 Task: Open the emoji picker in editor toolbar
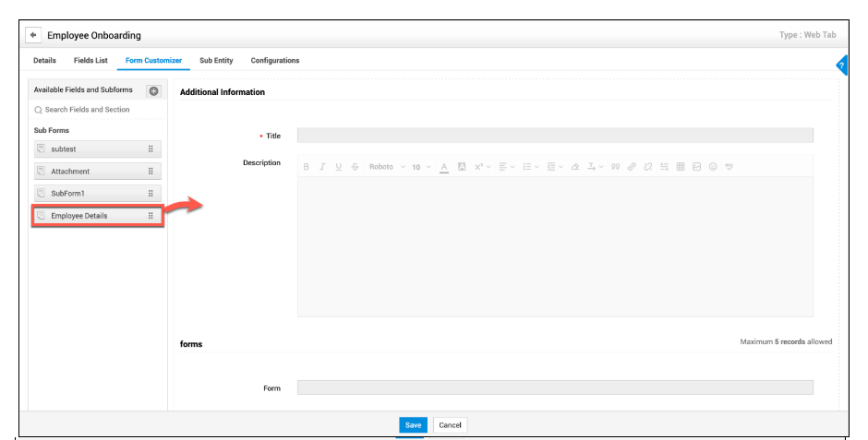point(713,167)
